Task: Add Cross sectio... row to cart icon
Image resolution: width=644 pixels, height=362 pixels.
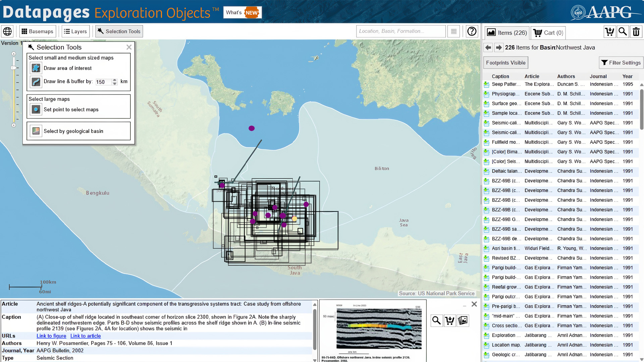Action: pos(487,326)
